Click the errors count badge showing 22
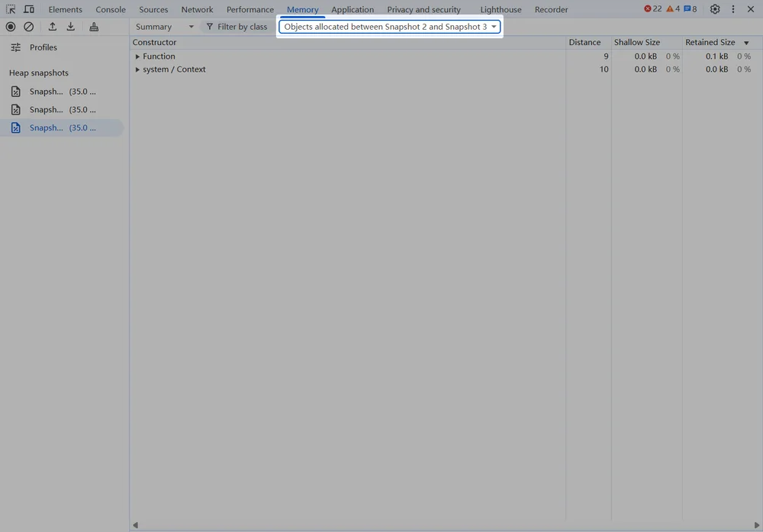The width and height of the screenshot is (763, 532). [652, 8]
